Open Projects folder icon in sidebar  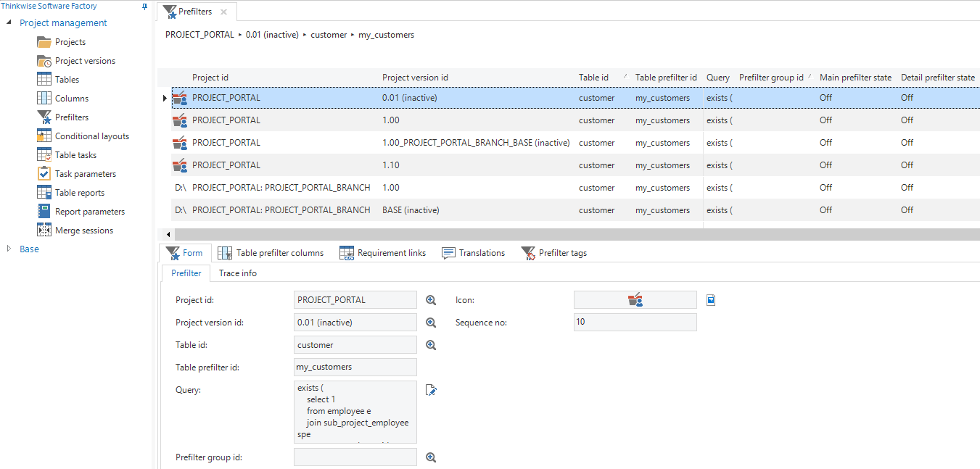[x=44, y=42]
